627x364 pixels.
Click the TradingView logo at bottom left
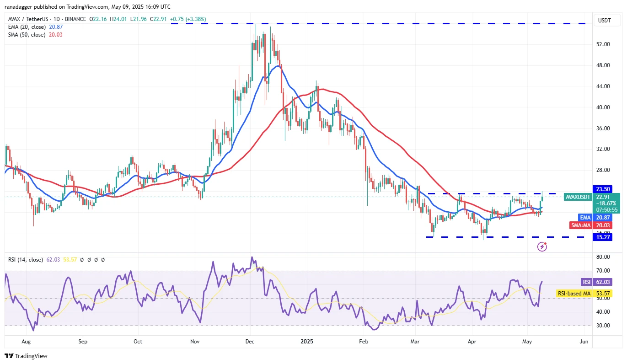[x=26, y=356]
